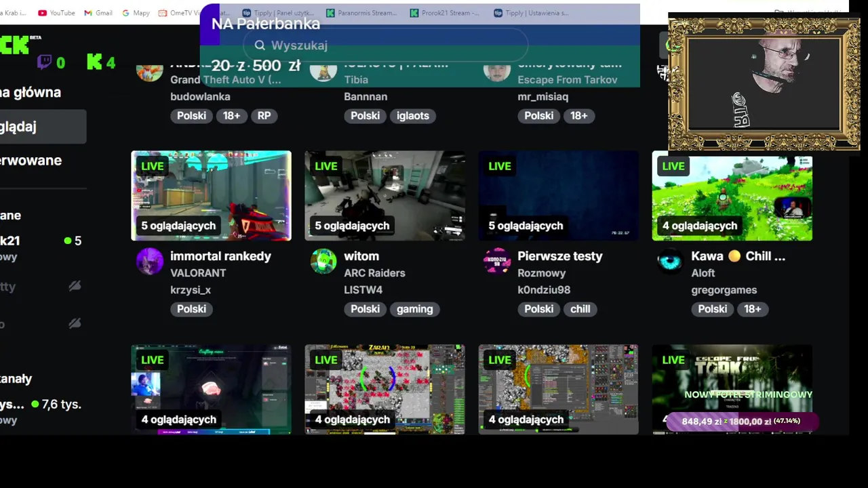The width and height of the screenshot is (868, 488).
Task: Open the witom ARC Raiders stream thumbnail
Action: pos(384,196)
